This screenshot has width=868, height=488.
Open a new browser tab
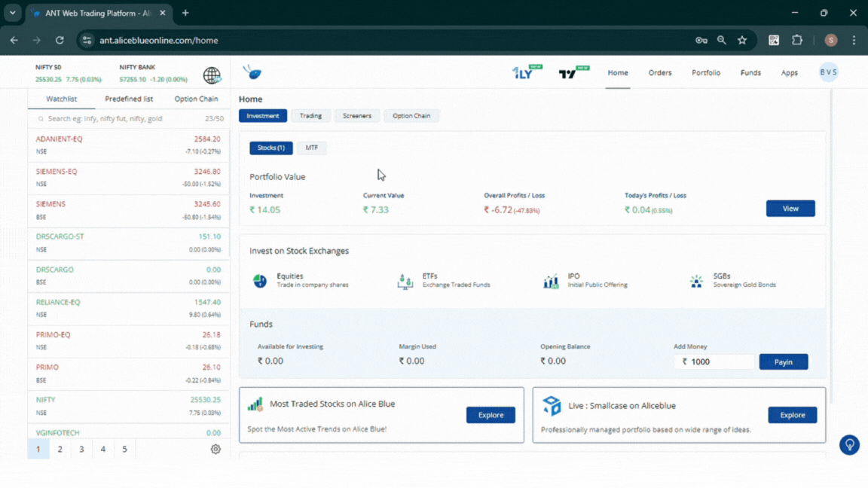(185, 13)
